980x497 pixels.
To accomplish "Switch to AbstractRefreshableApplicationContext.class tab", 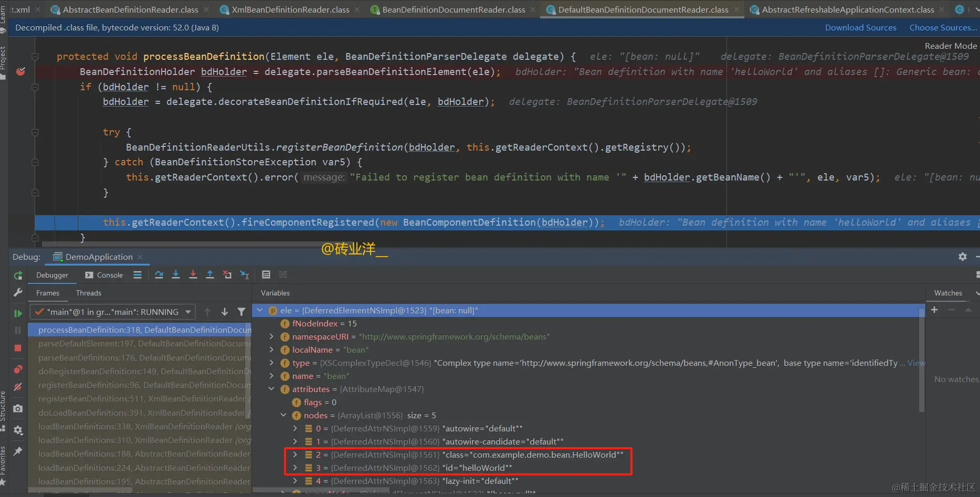I will (848, 9).
